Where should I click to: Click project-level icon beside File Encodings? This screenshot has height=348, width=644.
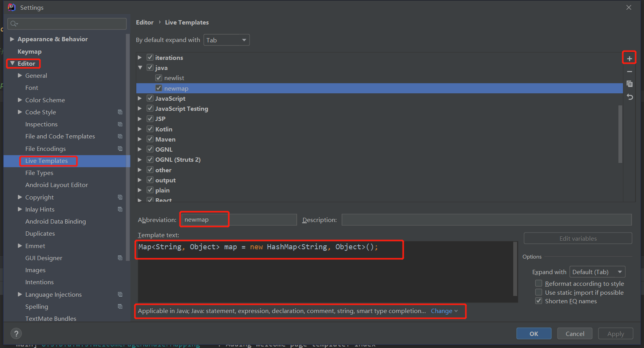[120, 149]
